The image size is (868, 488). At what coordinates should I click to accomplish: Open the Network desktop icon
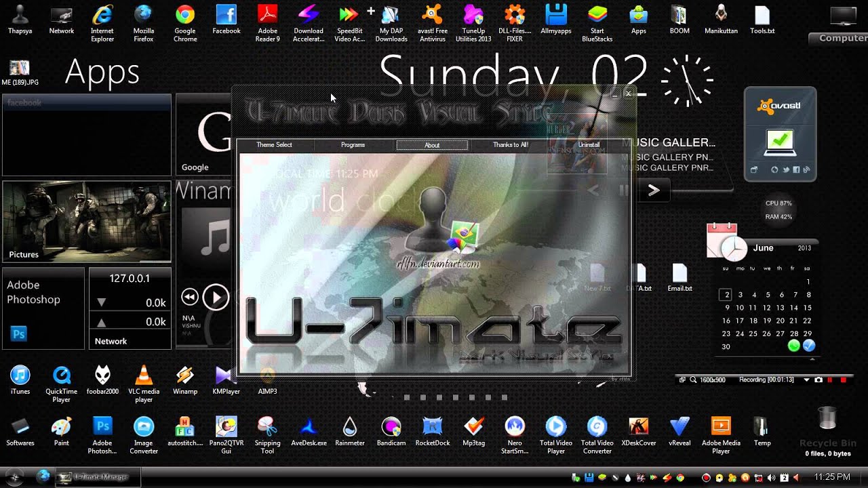[61, 20]
